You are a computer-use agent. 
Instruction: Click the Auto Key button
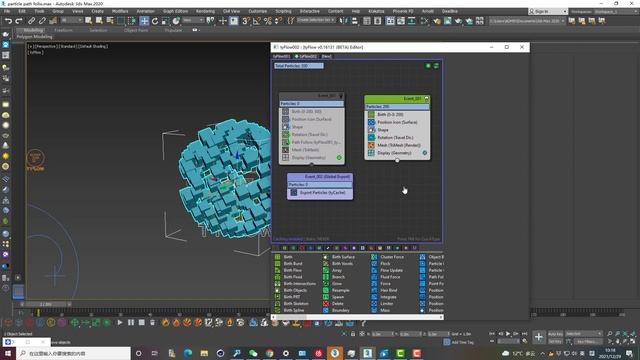click(555, 334)
